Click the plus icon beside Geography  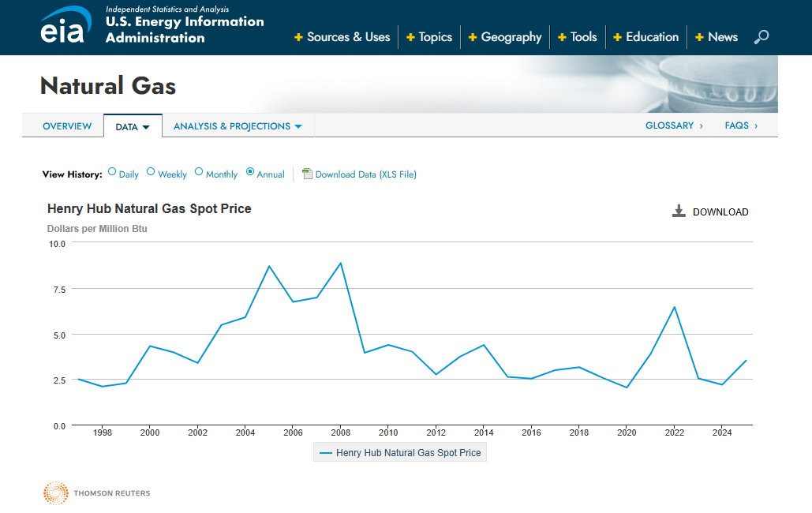pyautogui.click(x=472, y=37)
